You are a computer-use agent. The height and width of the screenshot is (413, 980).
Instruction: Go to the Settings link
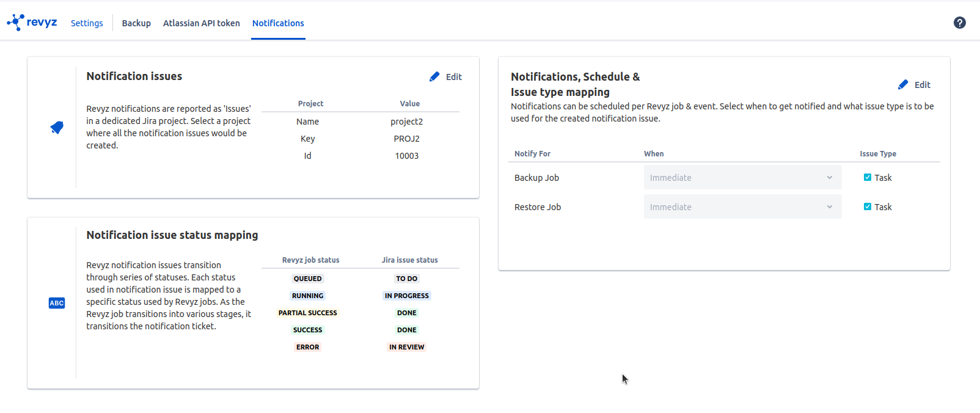[x=87, y=23]
